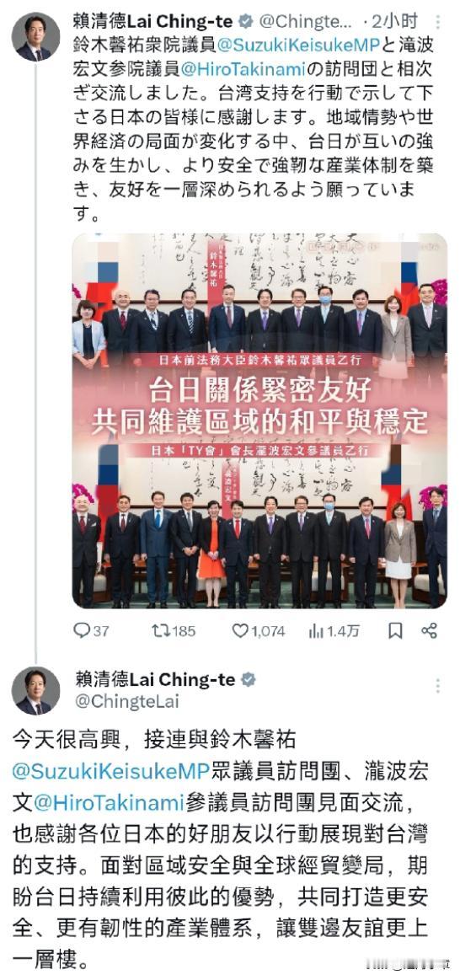Tap the verified badge on the second tweet
Viewport: 460px width, 980px height.
point(249,680)
